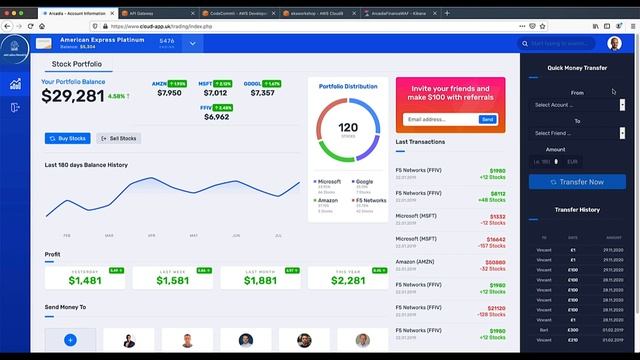This screenshot has width=640, height=360.
Task: Reload the page with the refresh icon
Action: (x=31, y=26)
